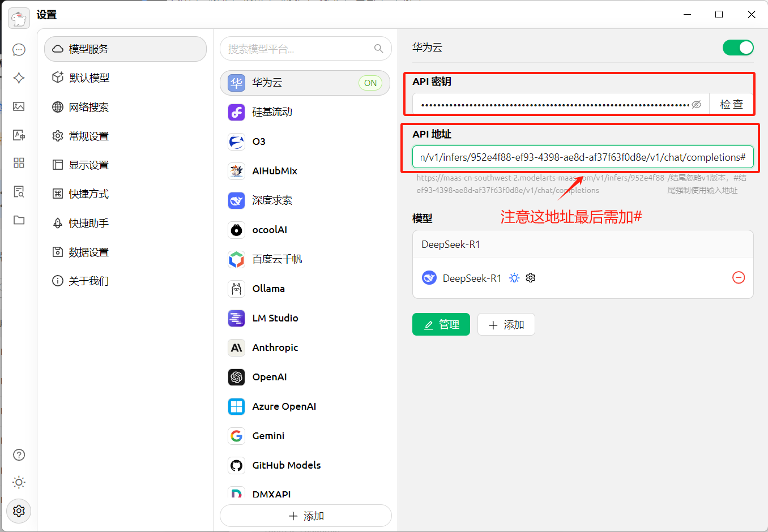Collapse the DeepSeek-R1 model group header
768x532 pixels.
[x=583, y=244]
